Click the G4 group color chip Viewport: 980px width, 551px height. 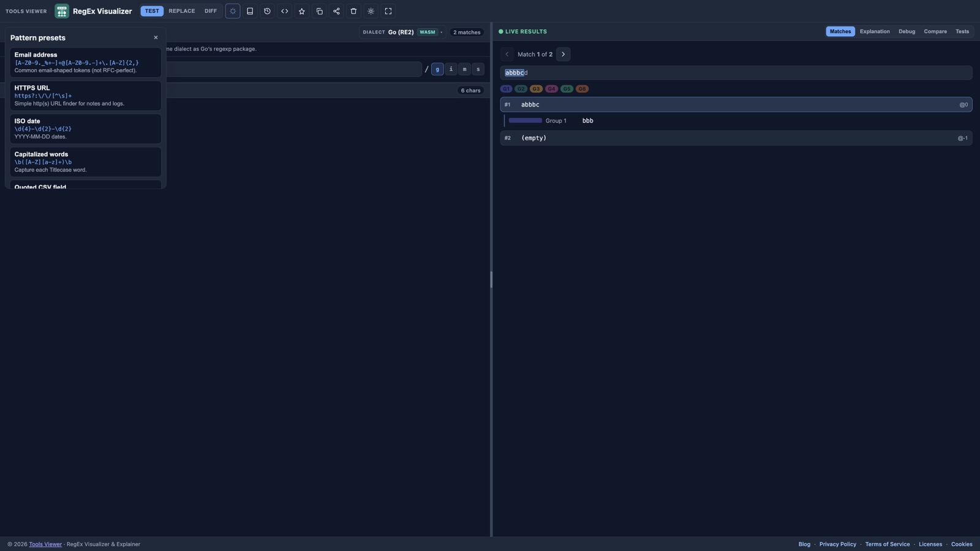tap(551, 89)
